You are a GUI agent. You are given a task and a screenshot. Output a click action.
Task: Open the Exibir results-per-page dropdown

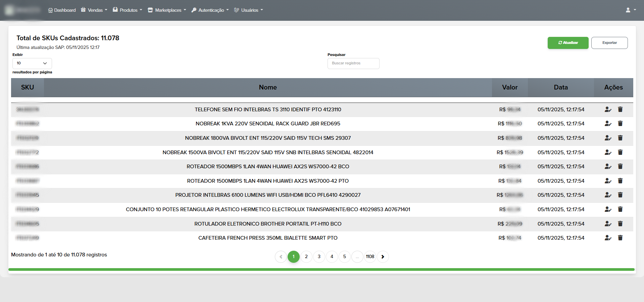point(32,63)
